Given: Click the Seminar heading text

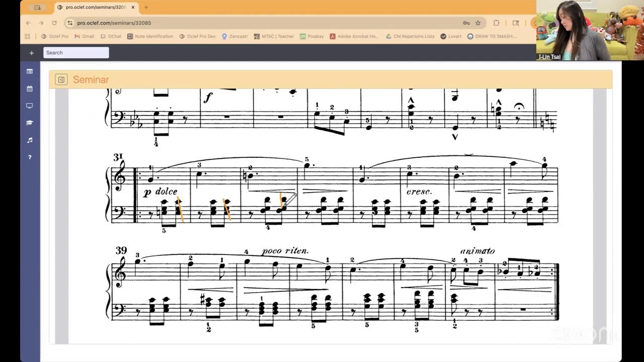Looking at the screenshot, I should pyautogui.click(x=91, y=79).
